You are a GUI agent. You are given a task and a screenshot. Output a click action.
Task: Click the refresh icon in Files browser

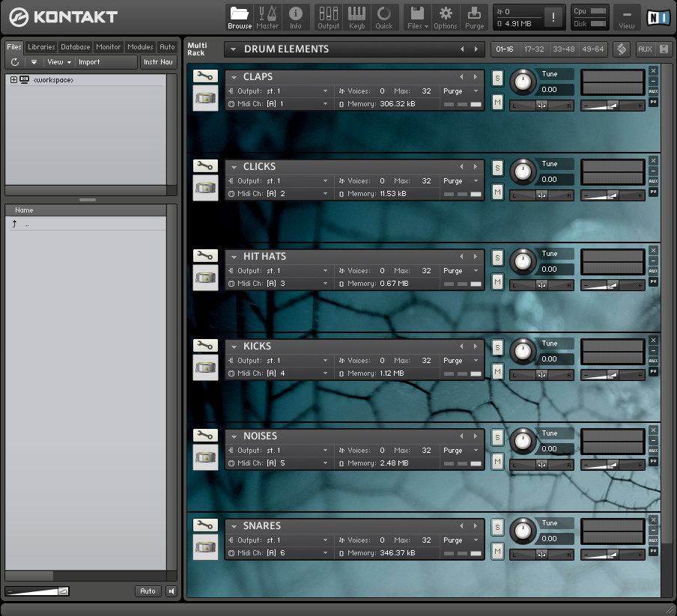pyautogui.click(x=15, y=62)
